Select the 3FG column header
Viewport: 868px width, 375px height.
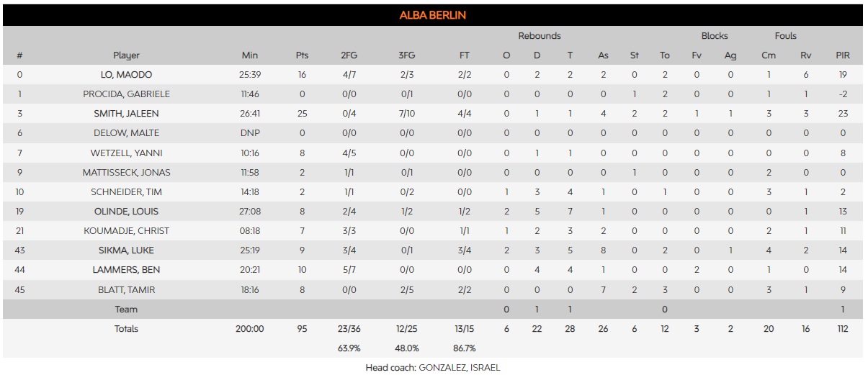click(406, 55)
